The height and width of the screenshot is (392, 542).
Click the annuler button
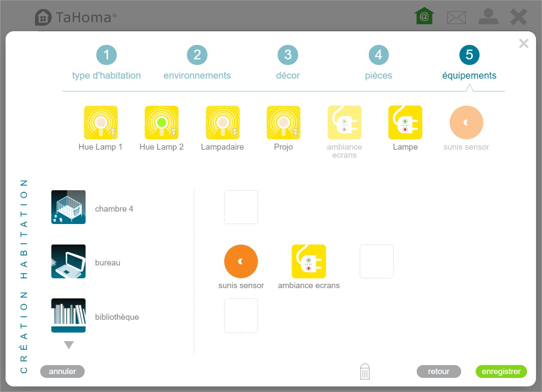[x=62, y=371]
